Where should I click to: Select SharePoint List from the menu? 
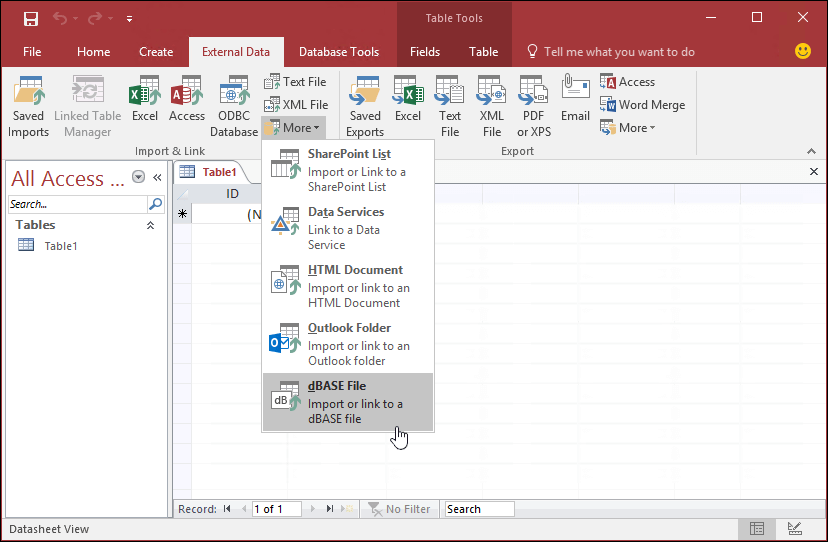click(x=347, y=170)
